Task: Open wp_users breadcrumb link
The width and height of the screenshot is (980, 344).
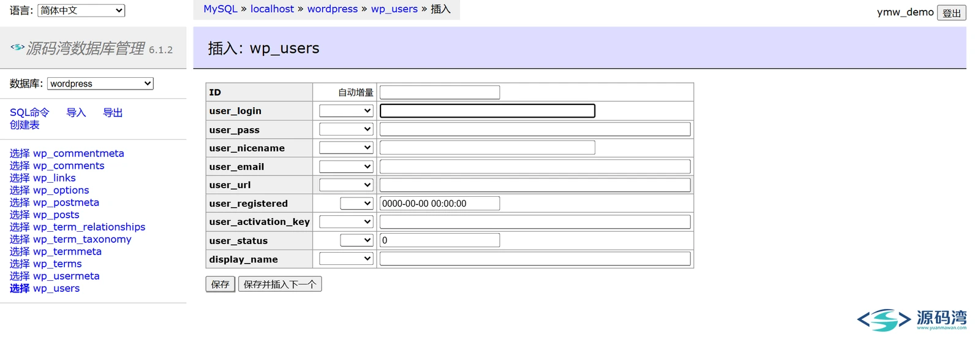Action: coord(394,9)
